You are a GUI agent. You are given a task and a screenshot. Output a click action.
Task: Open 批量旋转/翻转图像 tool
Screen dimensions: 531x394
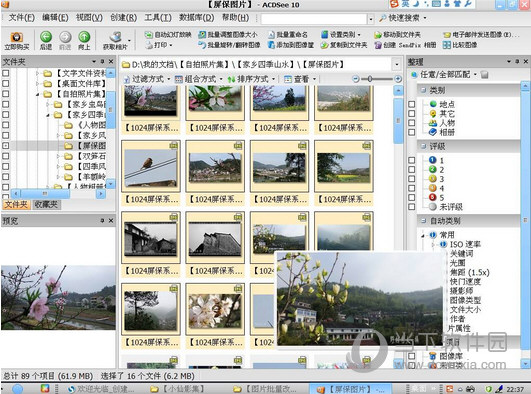(229, 45)
